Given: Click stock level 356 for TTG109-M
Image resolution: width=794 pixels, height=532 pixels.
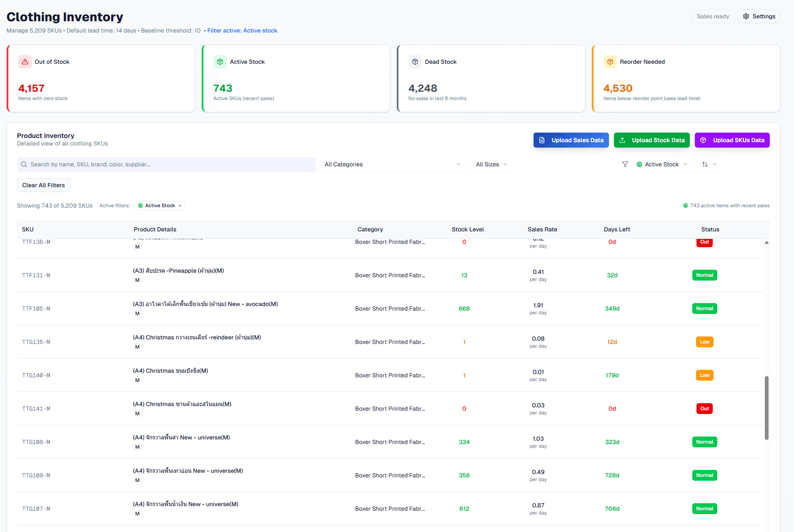Looking at the screenshot, I should (x=464, y=475).
